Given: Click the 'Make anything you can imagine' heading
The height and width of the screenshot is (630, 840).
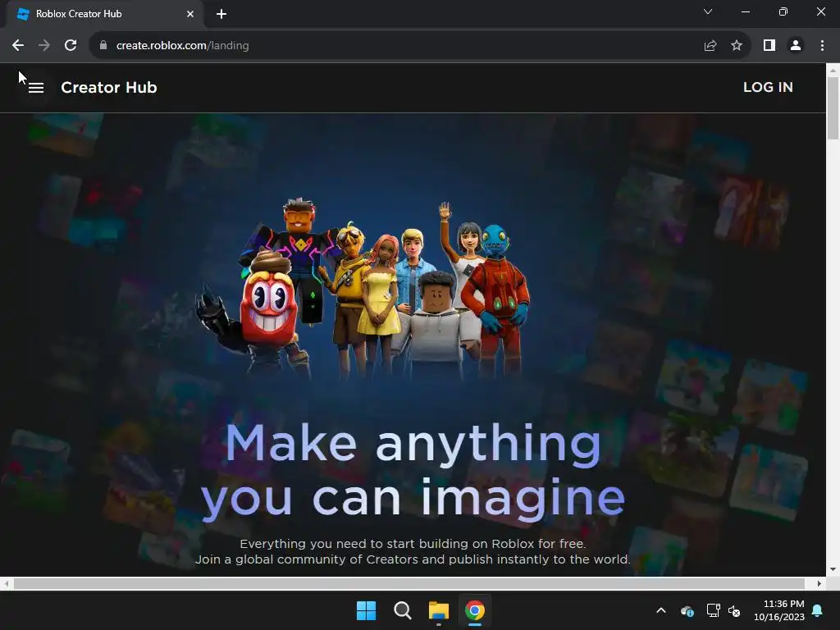Looking at the screenshot, I should (x=413, y=472).
